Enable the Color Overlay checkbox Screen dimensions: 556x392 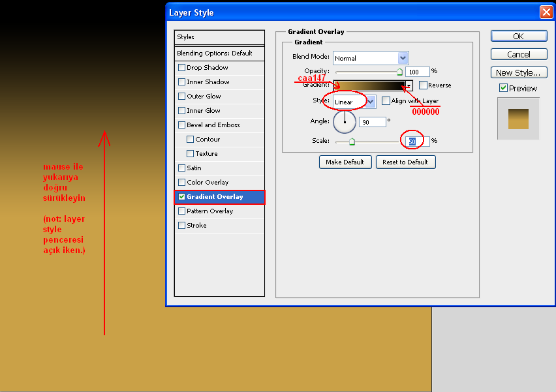click(x=181, y=182)
